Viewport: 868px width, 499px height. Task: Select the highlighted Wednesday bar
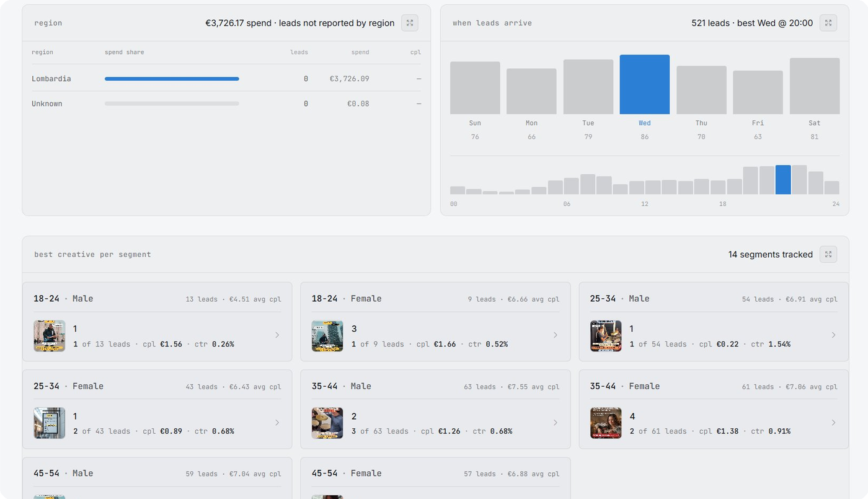(645, 84)
